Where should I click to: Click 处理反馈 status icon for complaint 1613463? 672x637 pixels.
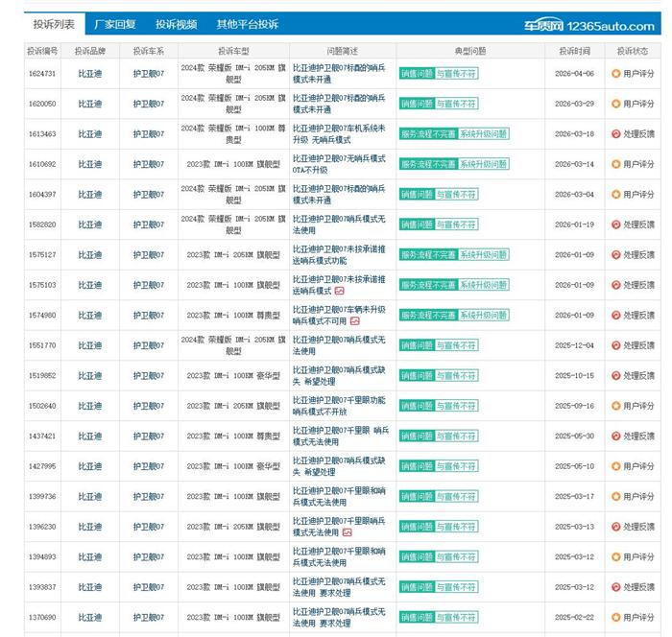616,133
